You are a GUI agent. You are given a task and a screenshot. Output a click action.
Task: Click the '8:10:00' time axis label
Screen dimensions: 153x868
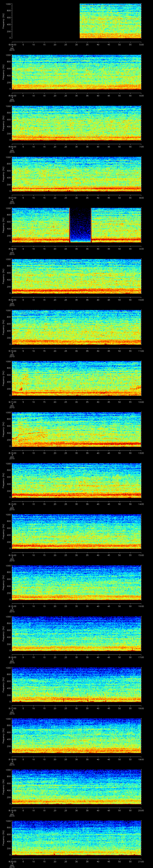[x=12, y=351]
